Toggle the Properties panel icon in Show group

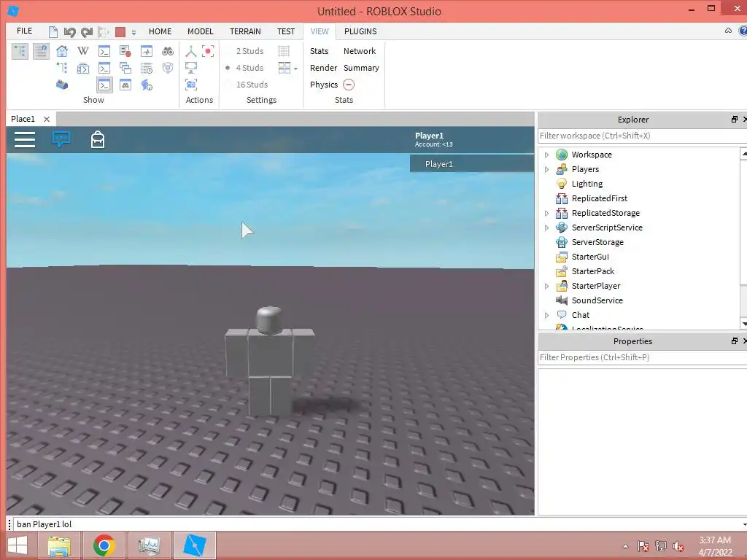pos(41,51)
